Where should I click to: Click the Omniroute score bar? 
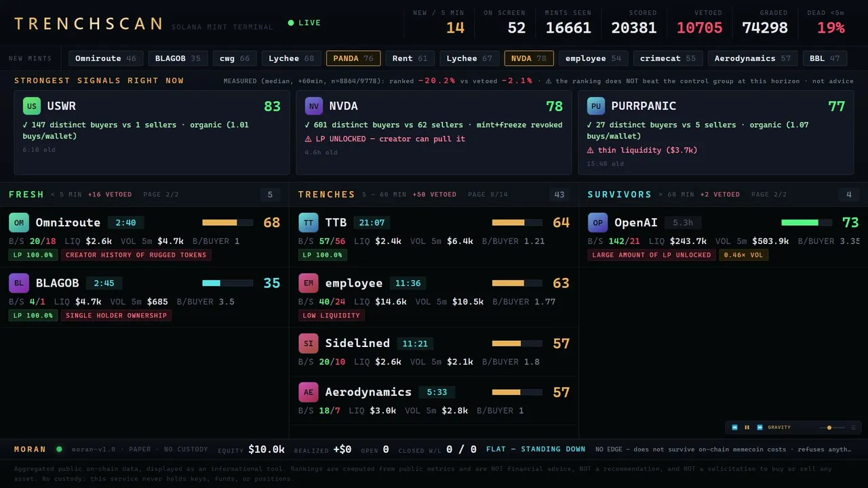click(227, 222)
